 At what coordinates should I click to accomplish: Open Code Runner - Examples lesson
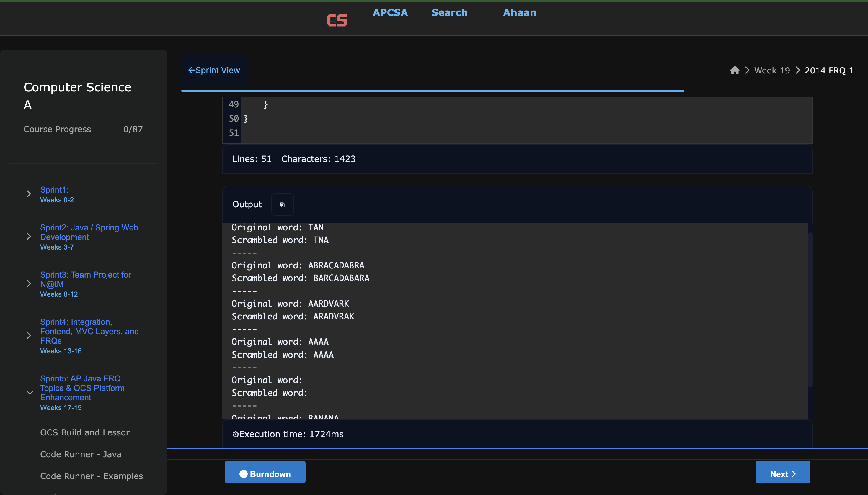coord(91,476)
